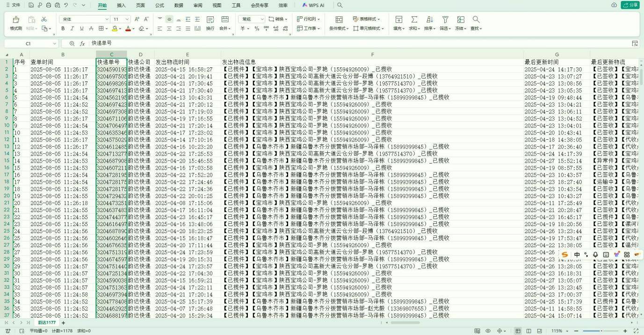Toggle italic formatting
The height and width of the screenshot is (335, 644).
[x=72, y=28]
